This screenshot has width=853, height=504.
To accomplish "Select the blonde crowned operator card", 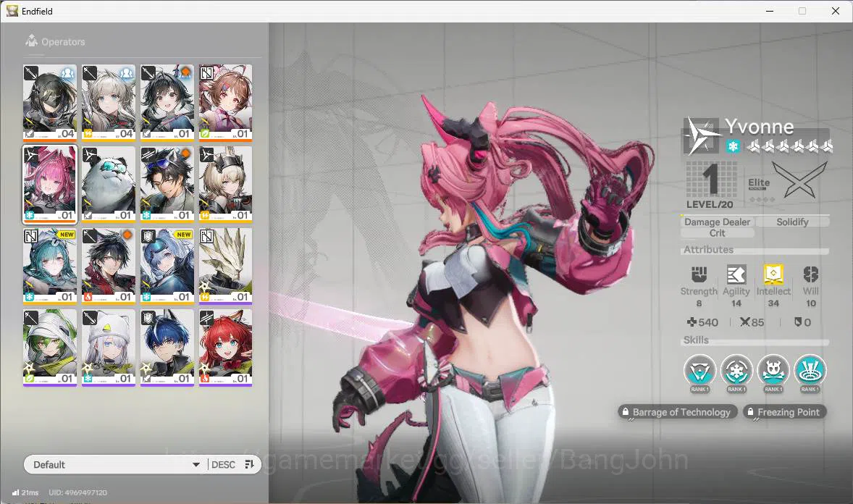I will click(225, 185).
